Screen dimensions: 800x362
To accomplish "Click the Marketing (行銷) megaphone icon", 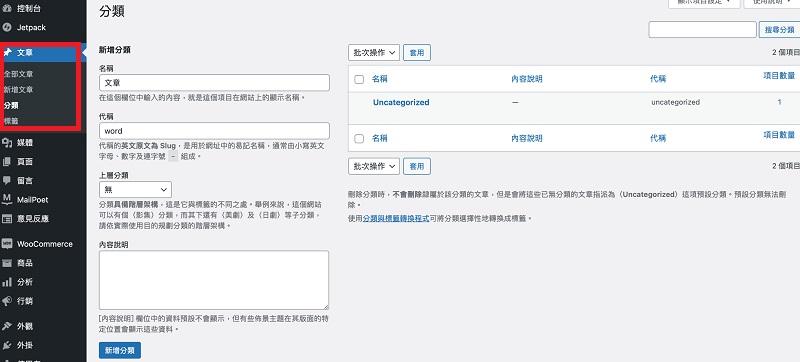I will (7, 301).
